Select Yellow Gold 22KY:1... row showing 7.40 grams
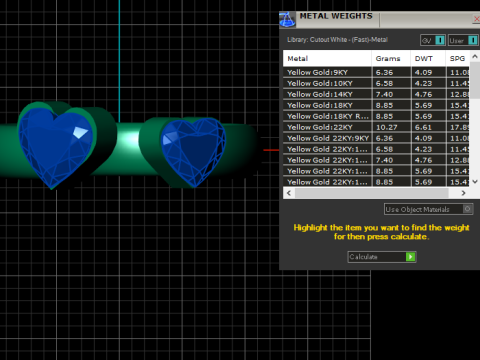Image resolution: width=480 pixels, height=360 pixels. pyautogui.click(x=376, y=160)
